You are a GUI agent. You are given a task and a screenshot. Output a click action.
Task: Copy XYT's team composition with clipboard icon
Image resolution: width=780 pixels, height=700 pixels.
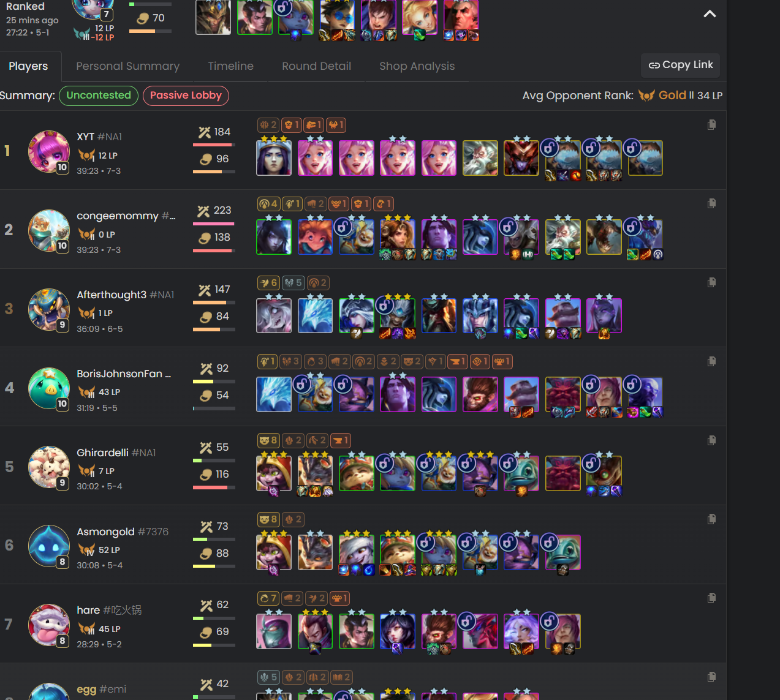tap(711, 124)
